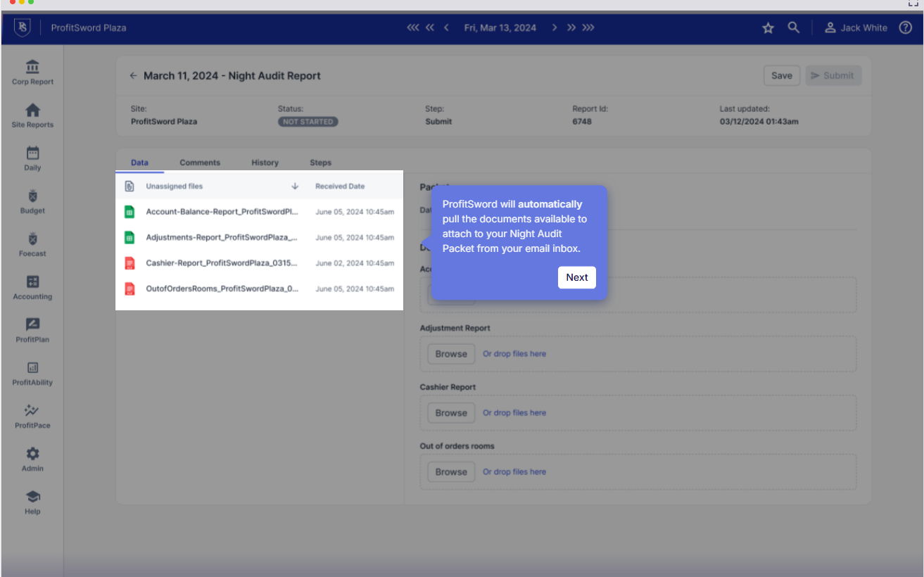The height and width of the screenshot is (577, 924).
Task: Open the Accounting calculator icon
Action: pos(32,282)
